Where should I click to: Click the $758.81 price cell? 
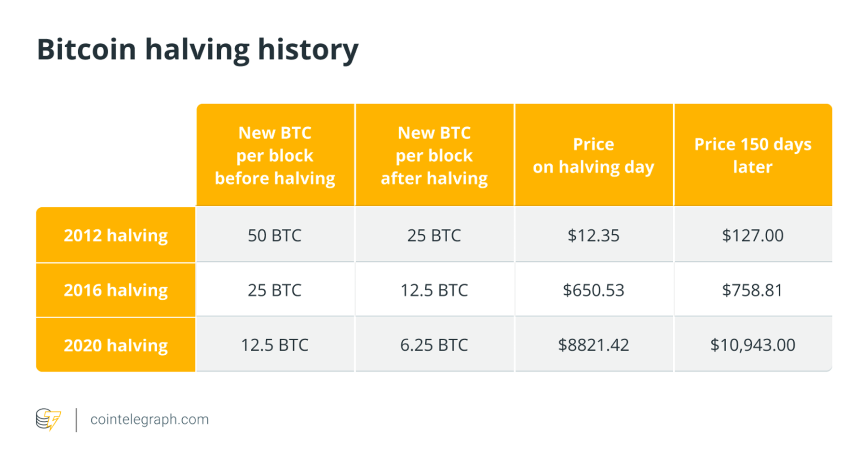(752, 290)
